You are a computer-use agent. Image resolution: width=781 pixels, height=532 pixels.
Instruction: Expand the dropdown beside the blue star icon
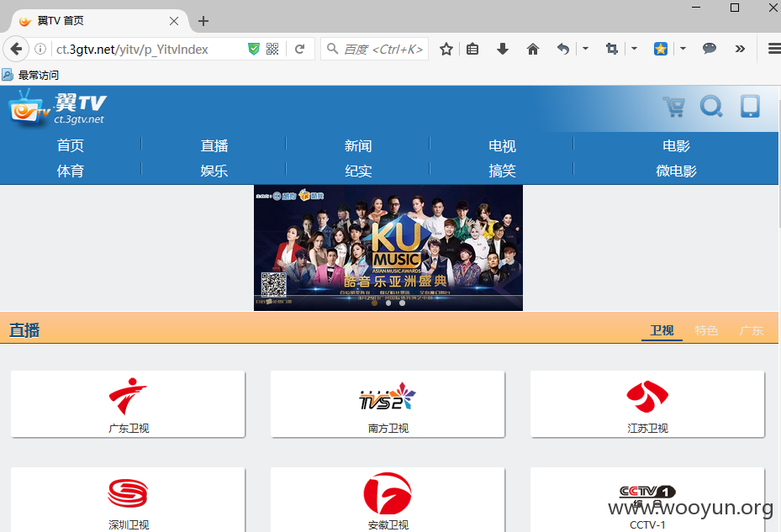pyautogui.click(x=683, y=49)
